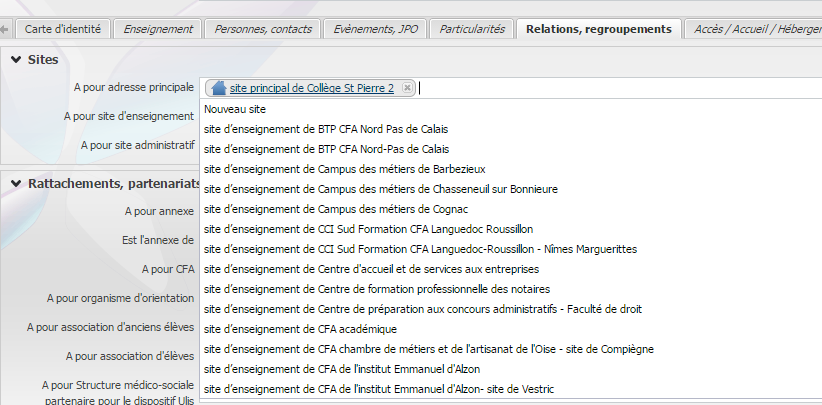Collapse the Rattachements, partenariats section
The height and width of the screenshot is (405, 822).
(16, 183)
